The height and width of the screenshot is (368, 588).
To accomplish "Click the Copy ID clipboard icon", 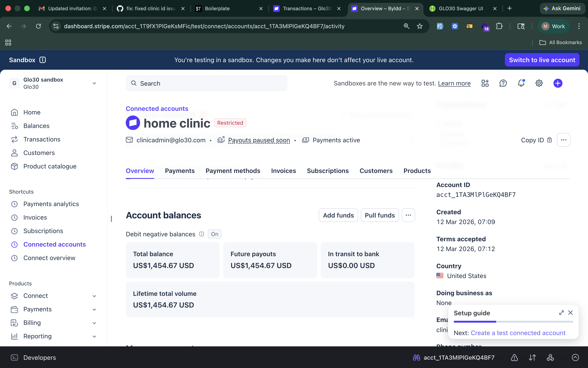I will [x=550, y=140].
